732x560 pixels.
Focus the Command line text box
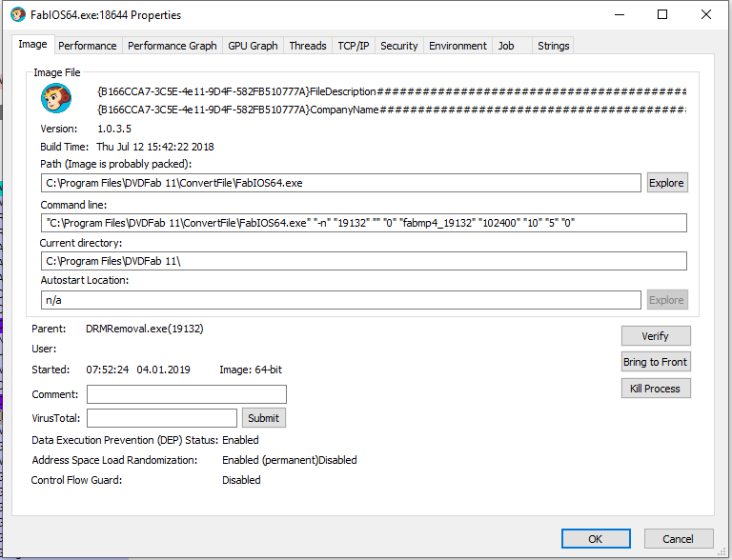pyautogui.click(x=363, y=223)
